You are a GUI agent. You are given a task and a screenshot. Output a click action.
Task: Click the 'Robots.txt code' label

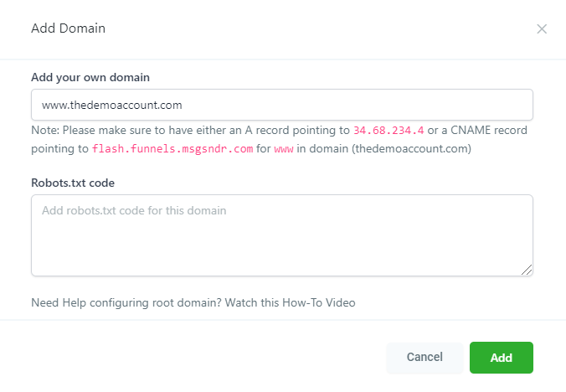pyautogui.click(x=73, y=182)
